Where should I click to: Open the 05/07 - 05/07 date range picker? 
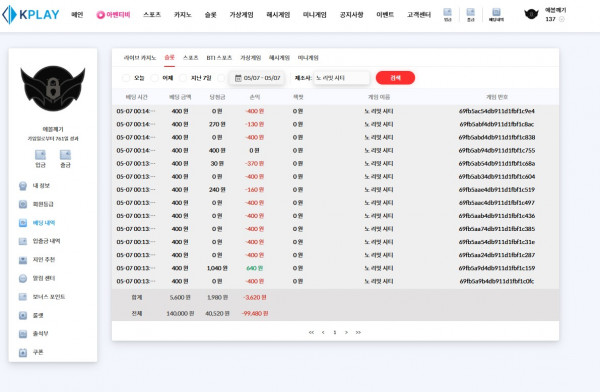point(257,78)
